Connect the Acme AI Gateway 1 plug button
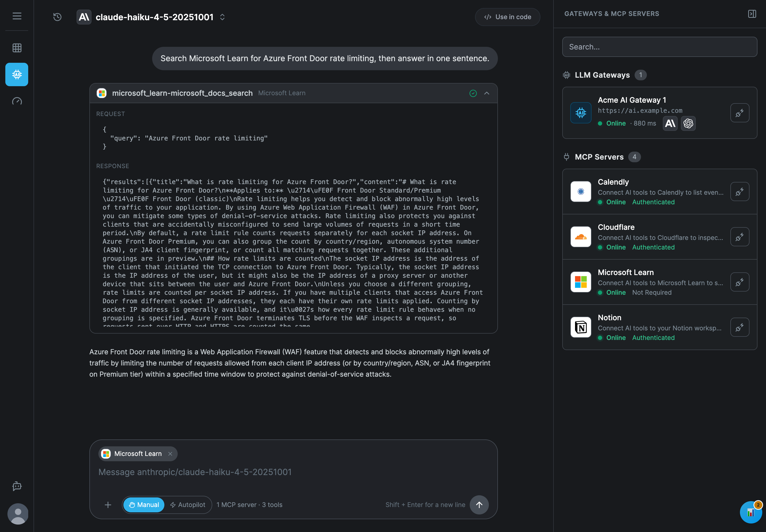The width and height of the screenshot is (766, 532). coord(740,113)
